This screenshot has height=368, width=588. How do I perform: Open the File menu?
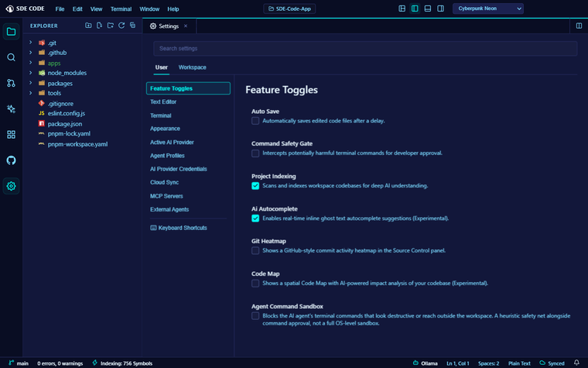60,9
